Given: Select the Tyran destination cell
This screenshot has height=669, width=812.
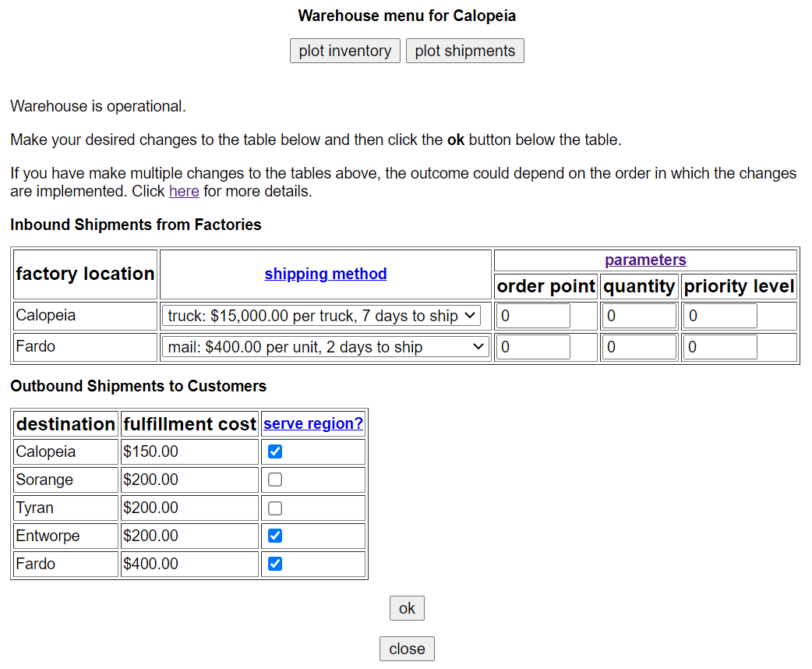Looking at the screenshot, I should (x=65, y=508).
